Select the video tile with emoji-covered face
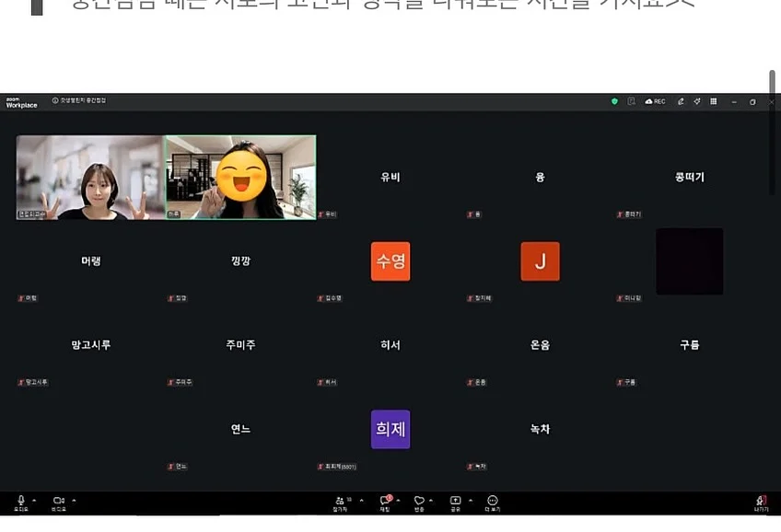This screenshot has width=781, height=532. [x=241, y=177]
